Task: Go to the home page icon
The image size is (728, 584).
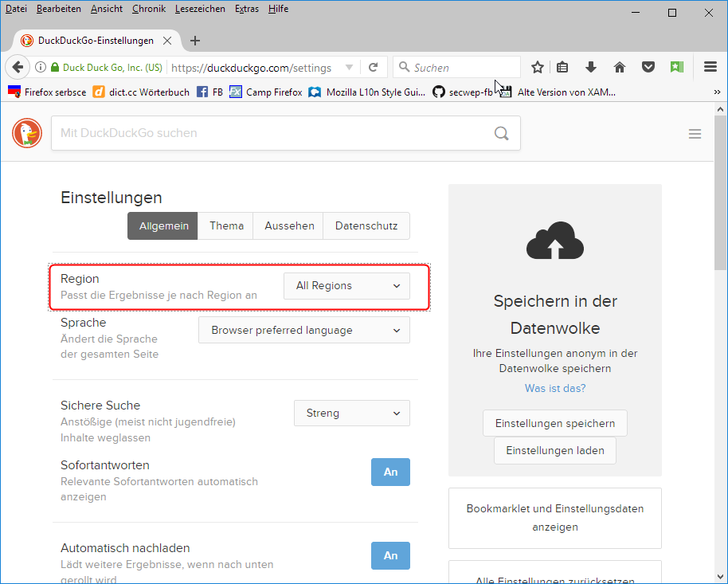Action: (620, 68)
